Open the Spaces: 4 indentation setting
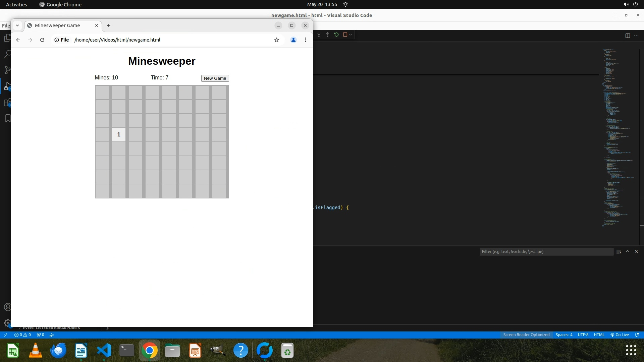644x362 pixels. tap(564, 335)
